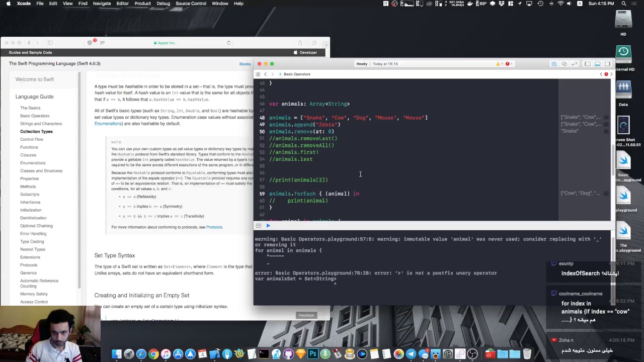
Task: Click Safari back button
Action: (29, 43)
